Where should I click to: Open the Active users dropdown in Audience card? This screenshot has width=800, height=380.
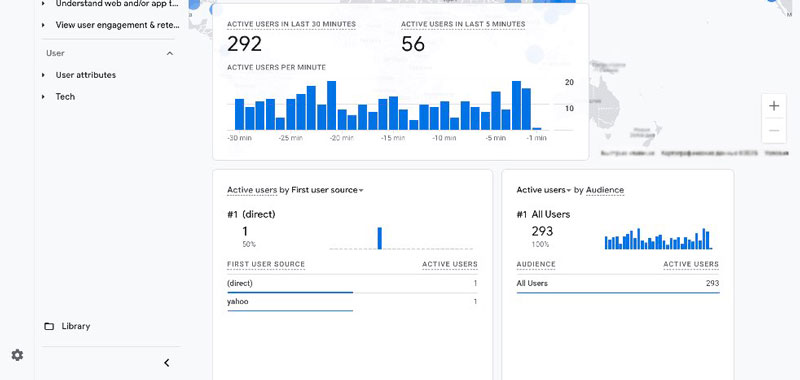tap(543, 190)
